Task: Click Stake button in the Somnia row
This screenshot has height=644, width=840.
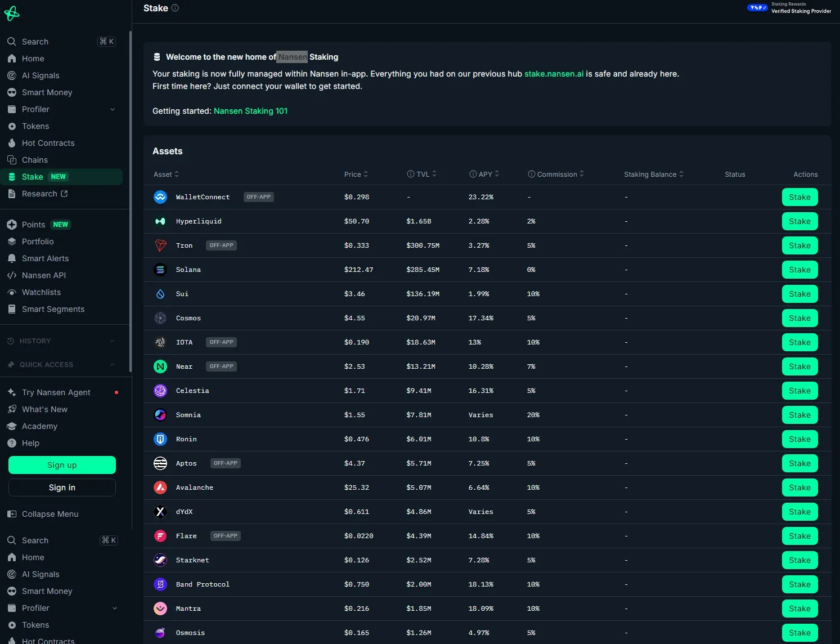Action: pos(799,415)
